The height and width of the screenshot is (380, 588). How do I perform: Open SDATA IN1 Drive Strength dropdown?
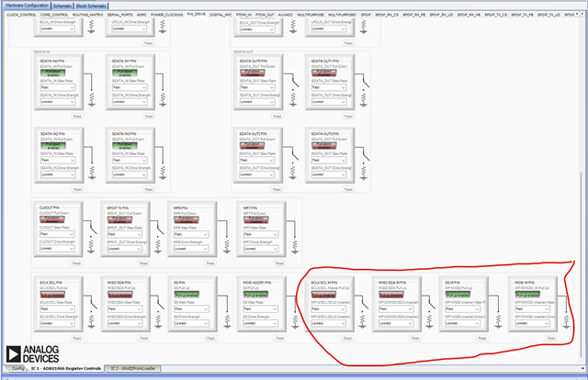(x=129, y=102)
